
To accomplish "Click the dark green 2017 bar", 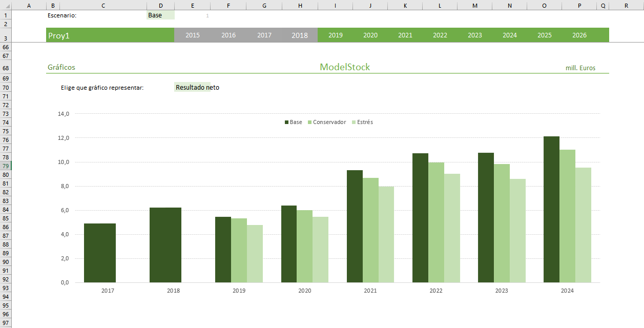I will [x=100, y=253].
